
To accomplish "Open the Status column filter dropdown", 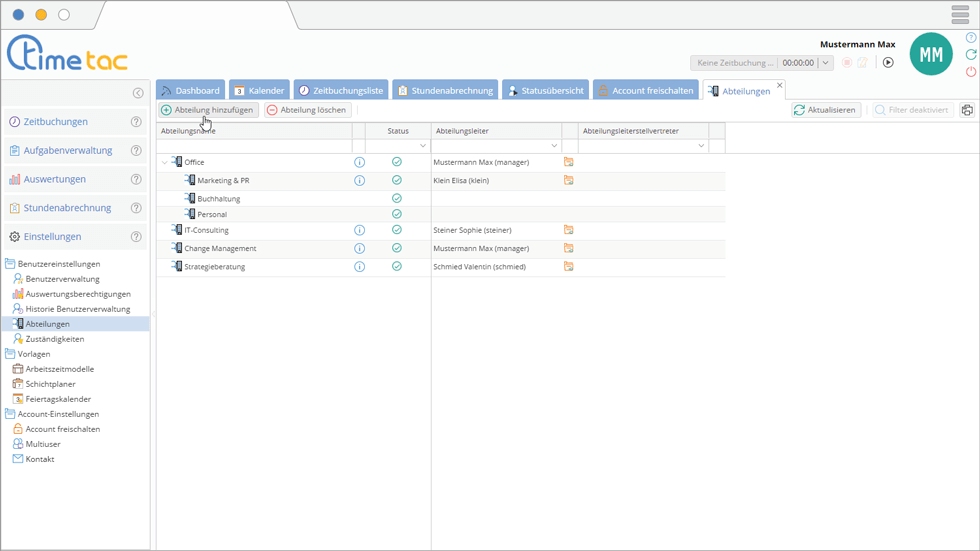I will 423,146.
